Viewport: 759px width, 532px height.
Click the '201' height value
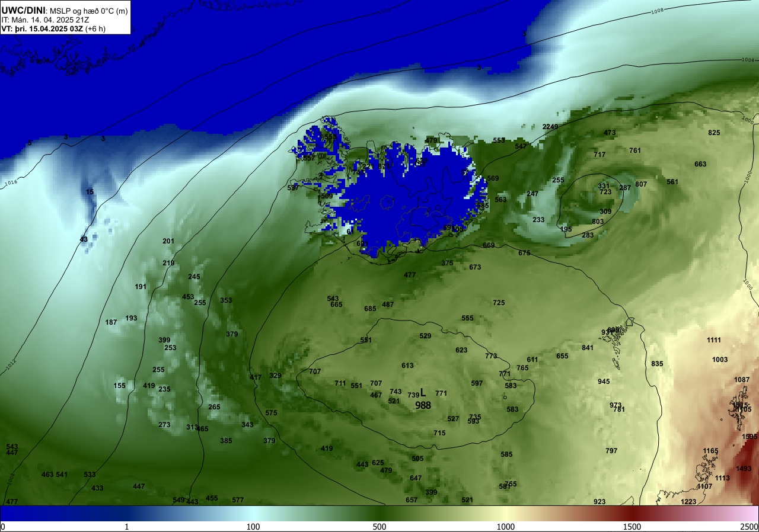[168, 241]
